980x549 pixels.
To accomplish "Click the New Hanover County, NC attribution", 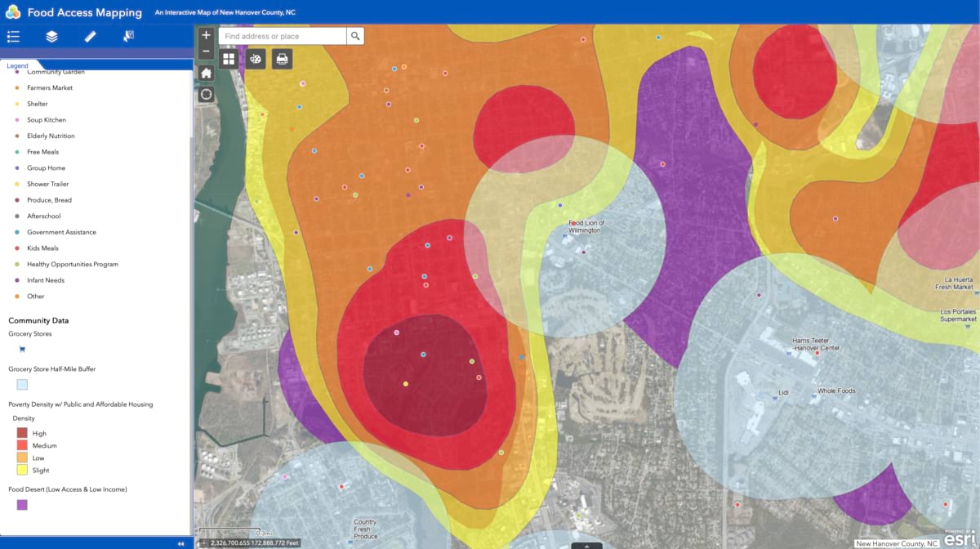I will coord(897,543).
